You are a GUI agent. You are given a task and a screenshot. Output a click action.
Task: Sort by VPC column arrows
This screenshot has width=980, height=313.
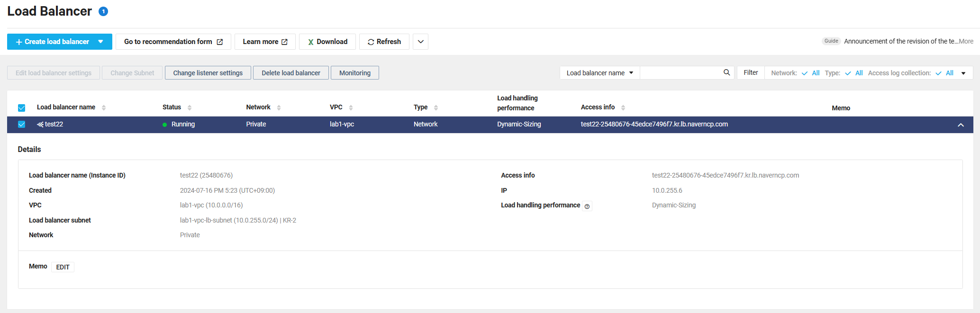[351, 107]
